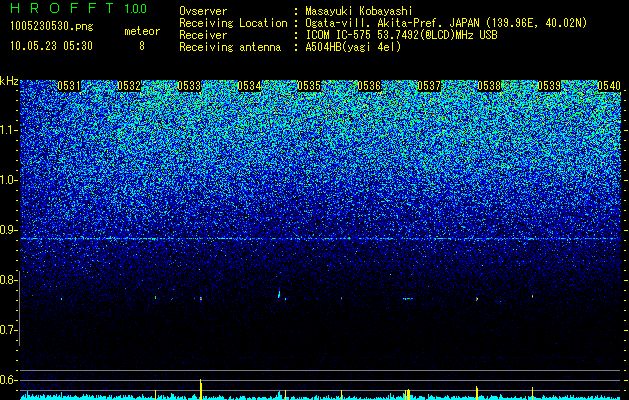Click the 0535 time marker

click(309, 86)
